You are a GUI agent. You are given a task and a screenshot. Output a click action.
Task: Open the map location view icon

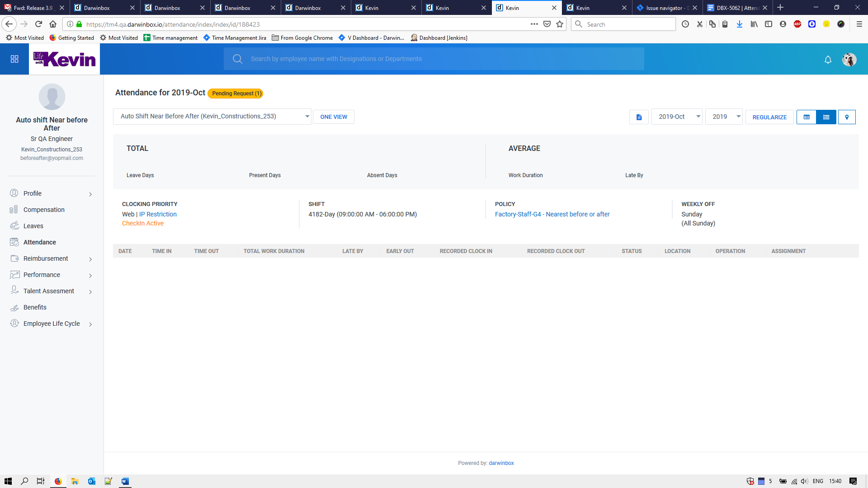click(x=847, y=117)
